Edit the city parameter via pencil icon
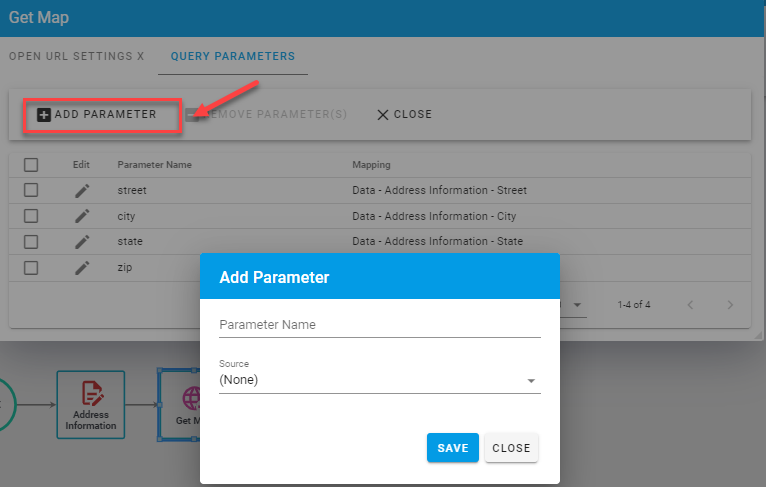This screenshot has width=766, height=487. (x=82, y=216)
